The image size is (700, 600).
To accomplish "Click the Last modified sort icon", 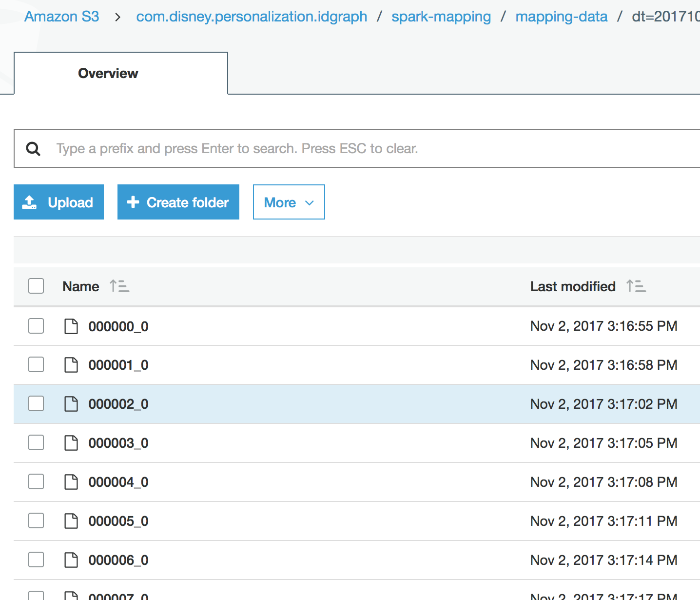I will coord(636,286).
